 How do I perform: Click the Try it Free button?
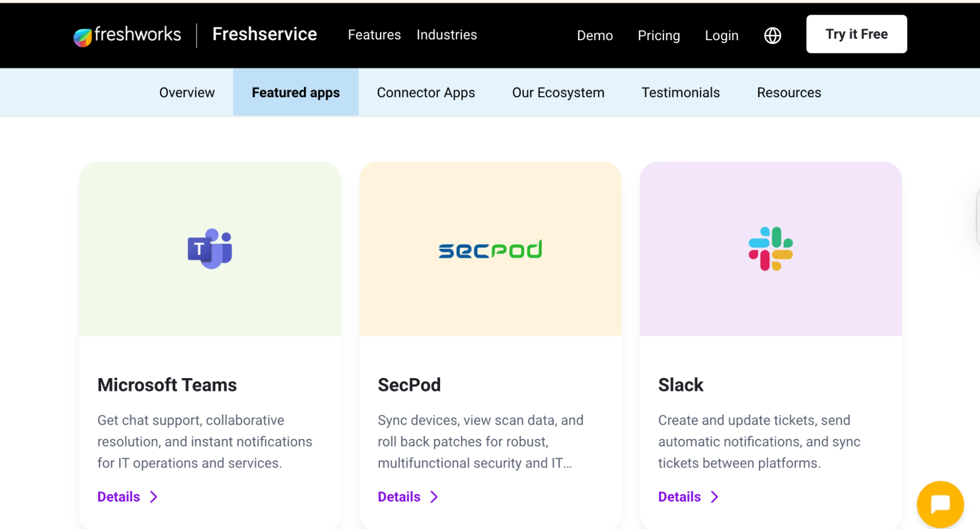856,34
